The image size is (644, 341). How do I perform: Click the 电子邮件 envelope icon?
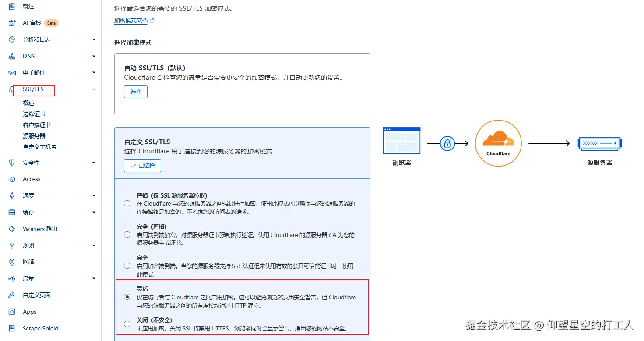pos(12,72)
